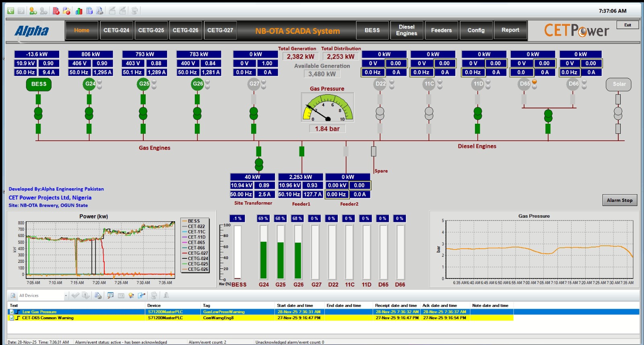
Task: Click the 1.84 bar gas pressure value
Action: 327,129
